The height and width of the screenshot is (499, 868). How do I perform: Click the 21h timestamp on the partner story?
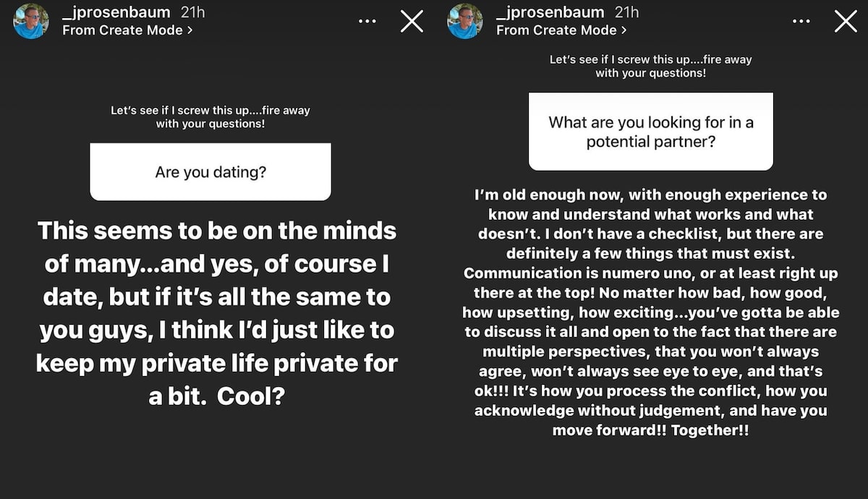(626, 12)
